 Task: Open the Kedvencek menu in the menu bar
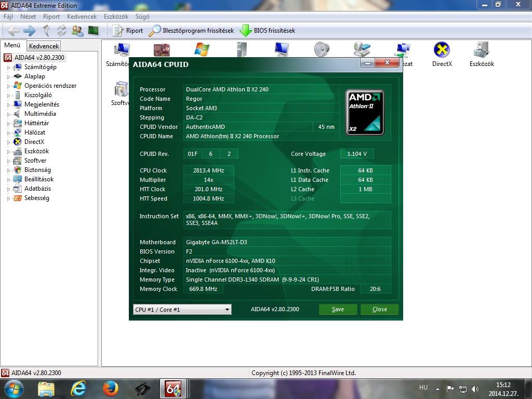click(x=82, y=17)
